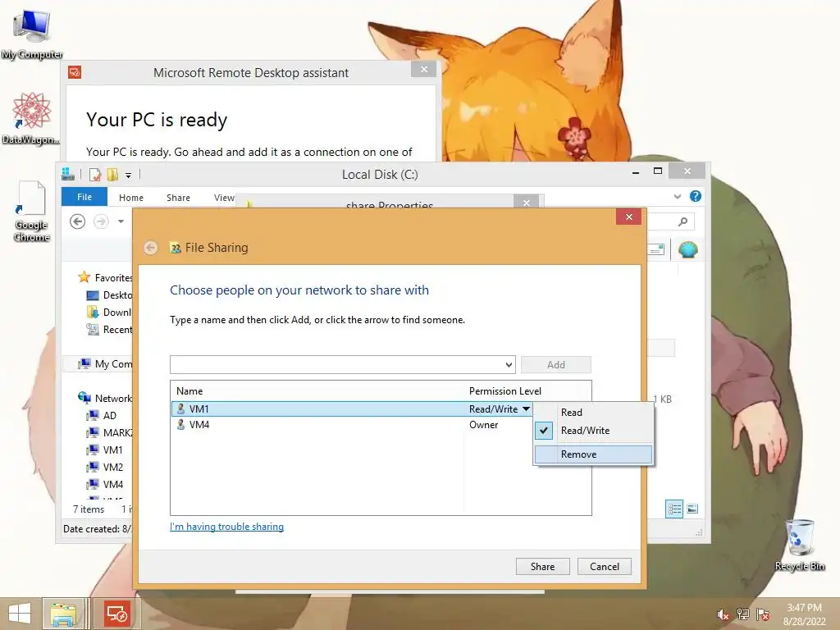Click the File Sharing back arrow
The image size is (840, 630).
point(151,248)
